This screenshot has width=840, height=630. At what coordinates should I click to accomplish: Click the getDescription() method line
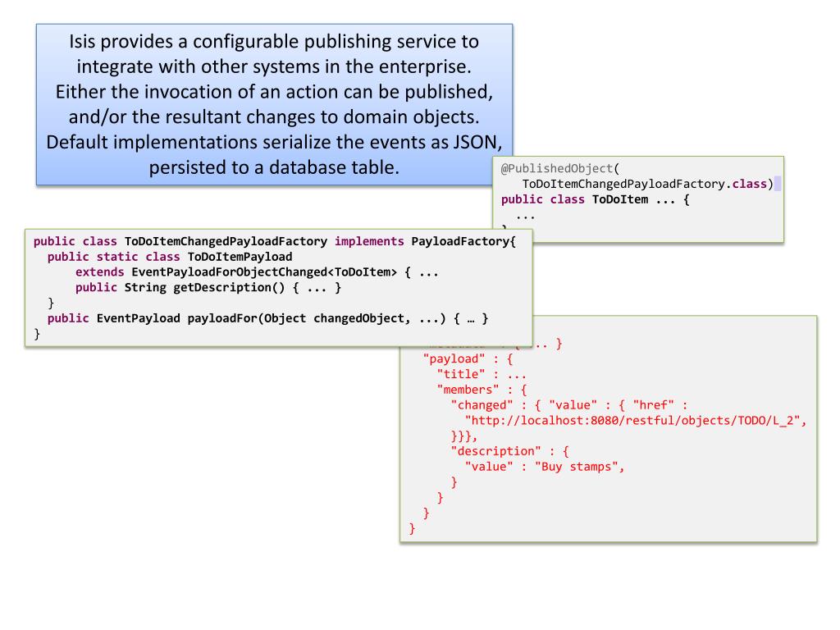click(x=208, y=288)
